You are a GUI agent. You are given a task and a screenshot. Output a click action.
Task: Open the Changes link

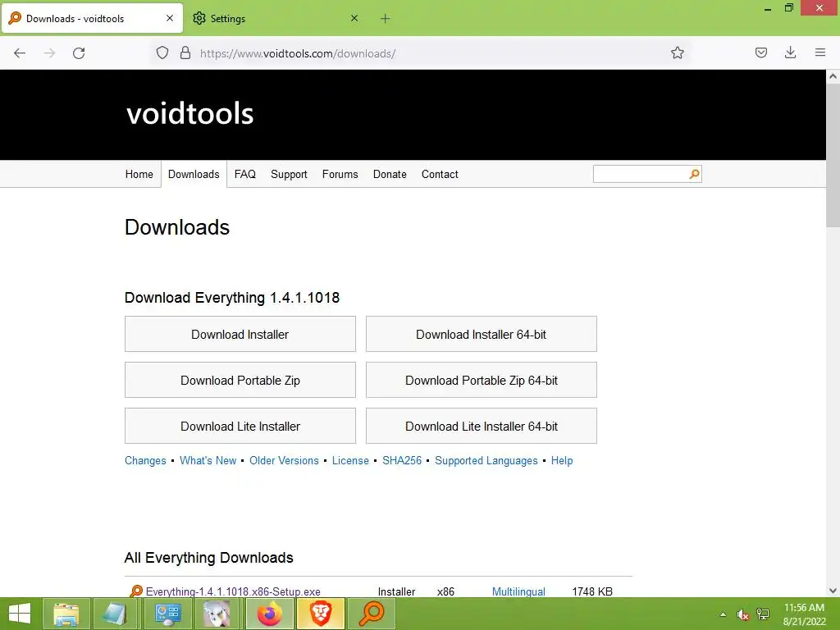click(x=145, y=461)
